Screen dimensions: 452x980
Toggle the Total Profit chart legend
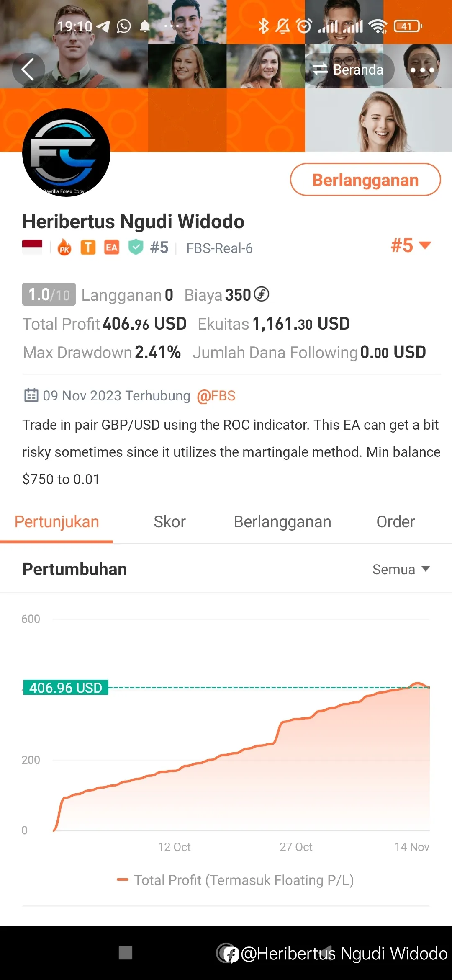pyautogui.click(x=235, y=880)
